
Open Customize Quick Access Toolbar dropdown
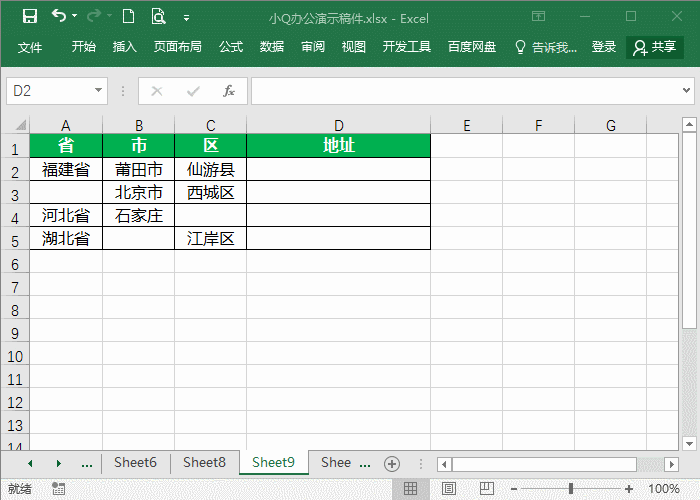click(187, 18)
